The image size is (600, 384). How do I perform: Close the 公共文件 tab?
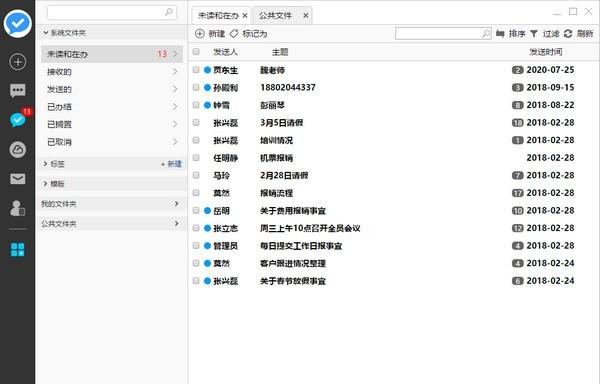click(x=306, y=16)
